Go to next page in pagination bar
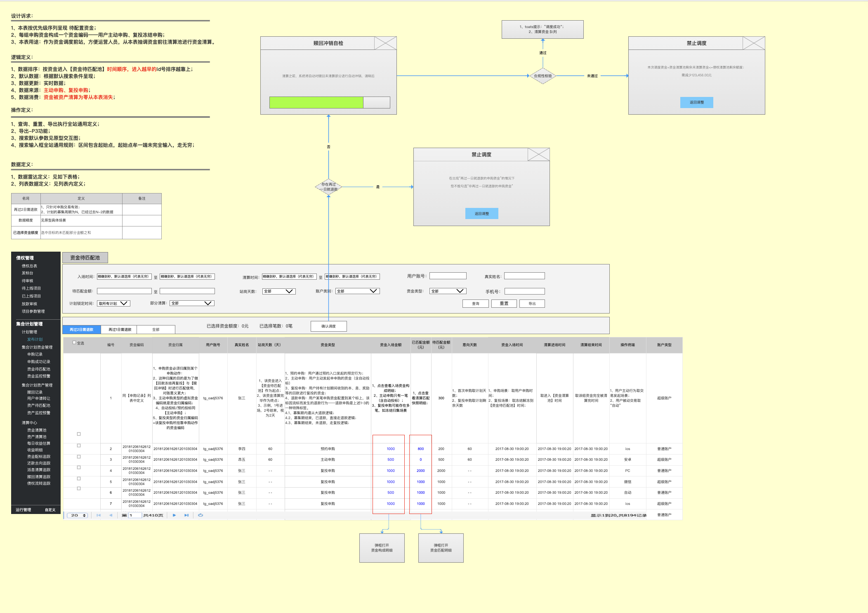The height and width of the screenshot is (613, 868). click(175, 515)
